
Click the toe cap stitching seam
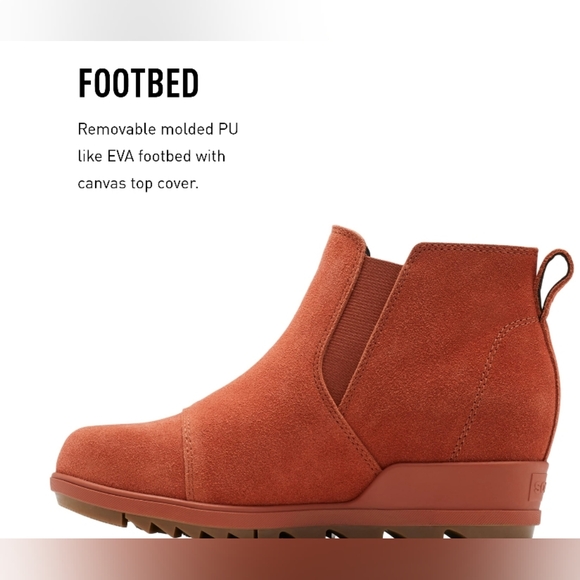[188, 455]
